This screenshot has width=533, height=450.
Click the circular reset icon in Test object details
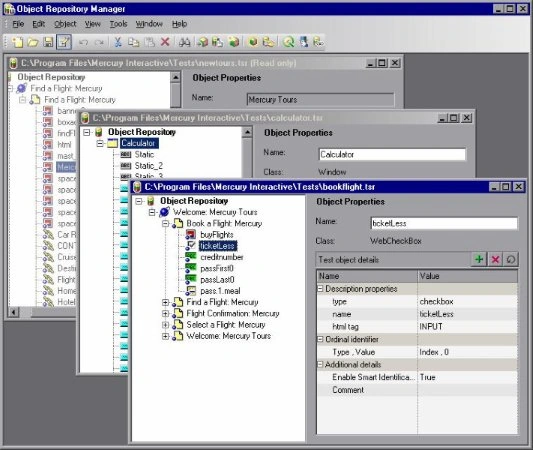pos(511,260)
